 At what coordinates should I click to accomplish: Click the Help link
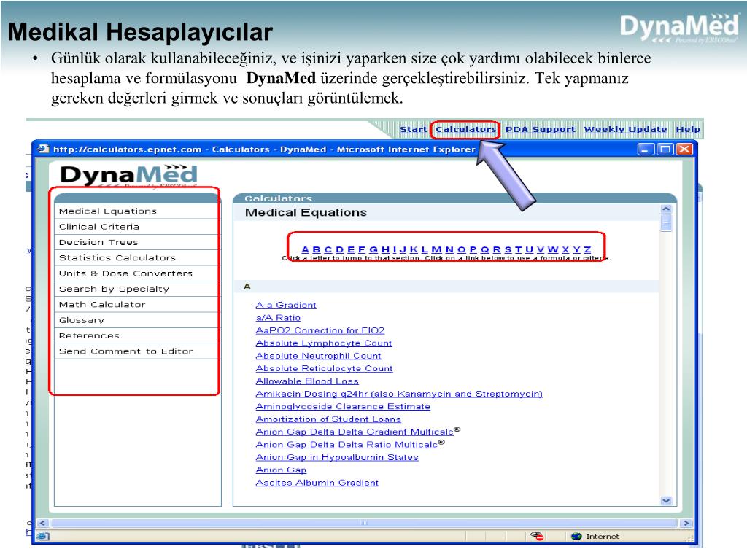[x=687, y=129]
